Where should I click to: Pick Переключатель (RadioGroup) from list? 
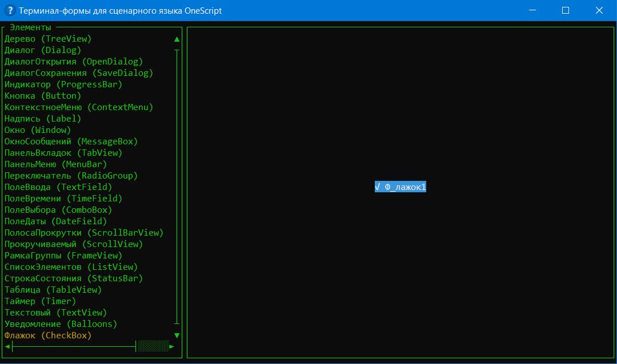pos(71,176)
